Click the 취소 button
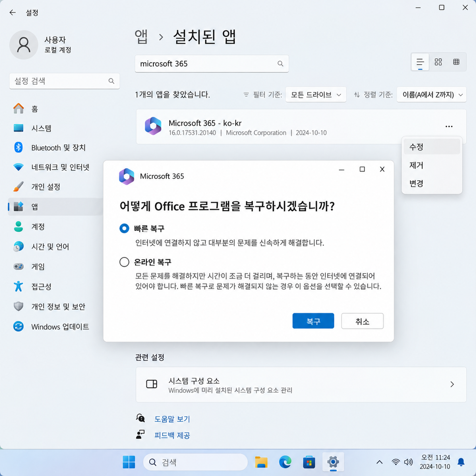The image size is (476, 476). tap(363, 321)
